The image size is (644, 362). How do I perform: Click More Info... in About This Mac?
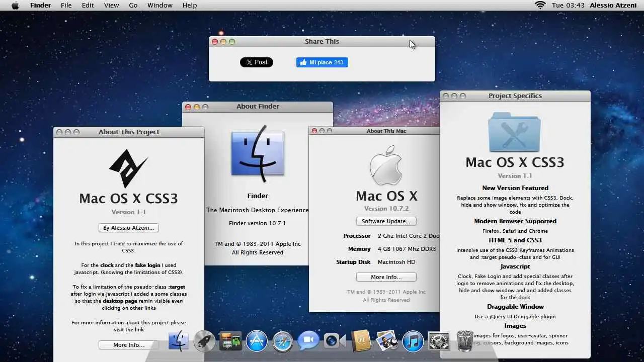tap(386, 277)
